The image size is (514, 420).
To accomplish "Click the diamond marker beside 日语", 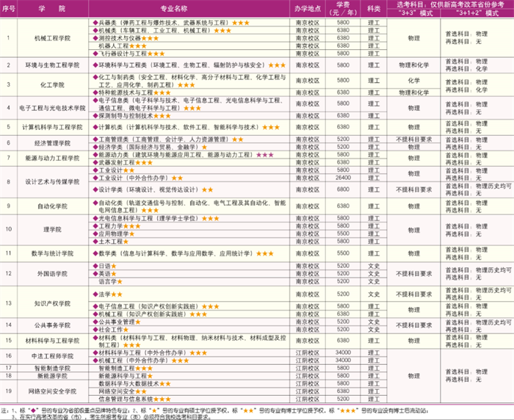I will coord(94,265).
